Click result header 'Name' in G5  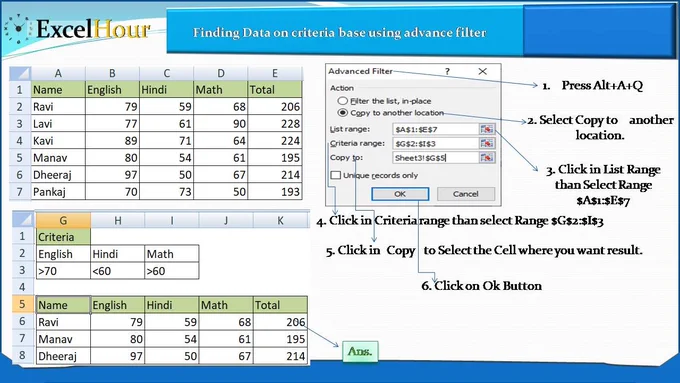(x=63, y=304)
